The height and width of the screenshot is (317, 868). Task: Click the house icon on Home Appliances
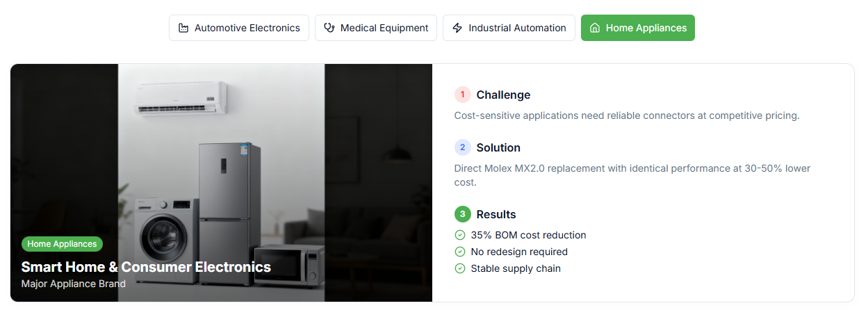[595, 29]
